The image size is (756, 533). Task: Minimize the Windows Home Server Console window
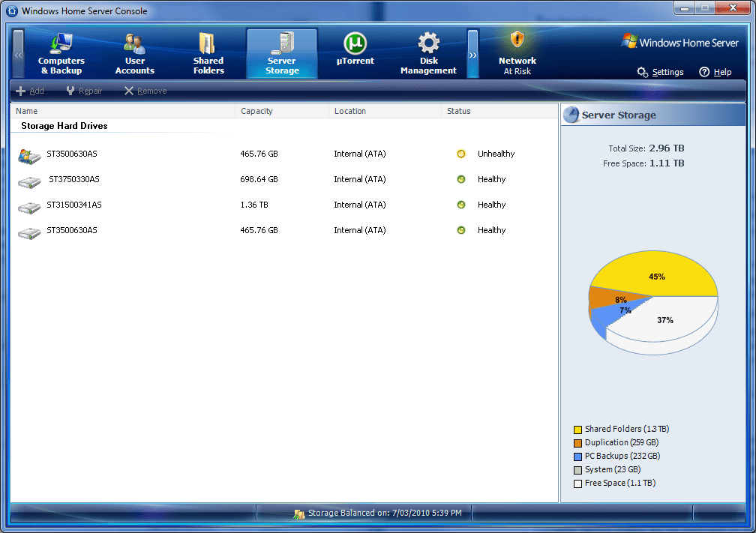[x=684, y=7]
